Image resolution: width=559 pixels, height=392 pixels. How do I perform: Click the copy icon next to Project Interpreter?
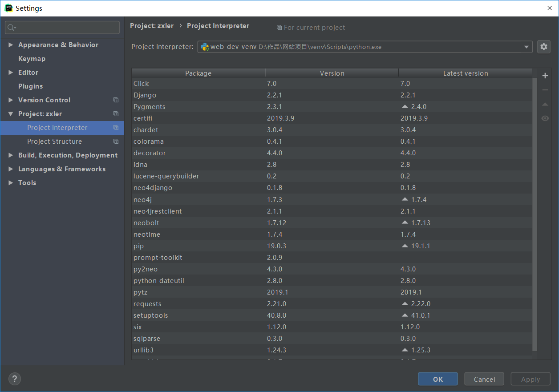coord(116,128)
